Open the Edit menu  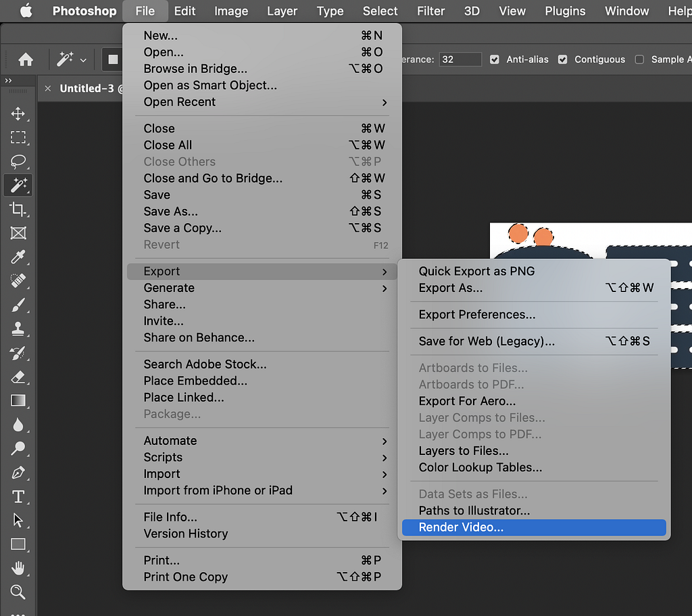click(184, 11)
